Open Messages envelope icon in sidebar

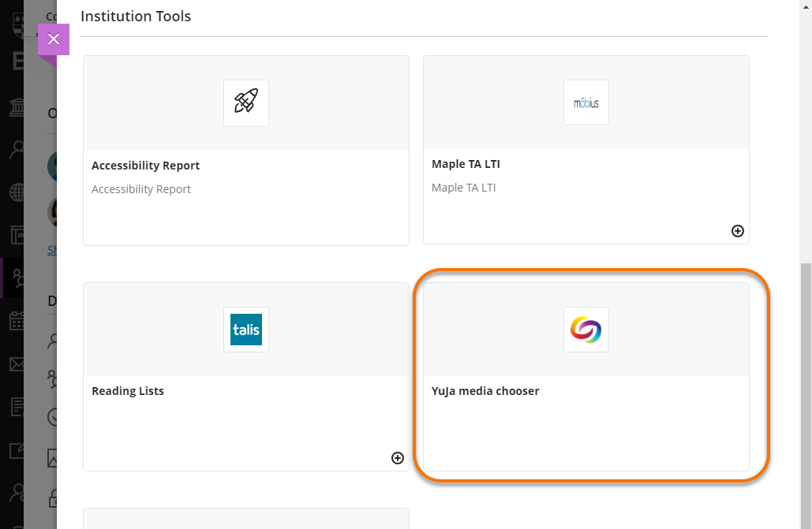tap(17, 364)
